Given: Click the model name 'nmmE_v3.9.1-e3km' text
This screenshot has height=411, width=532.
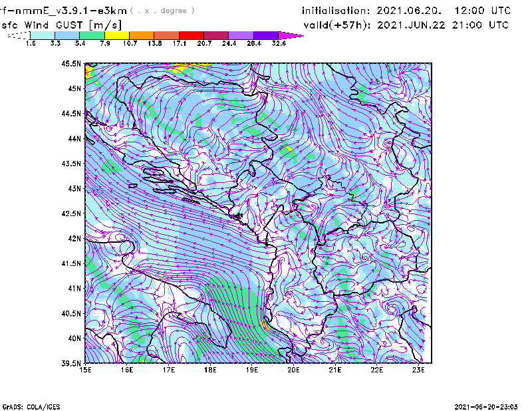Looking at the screenshot, I should tap(71, 11).
